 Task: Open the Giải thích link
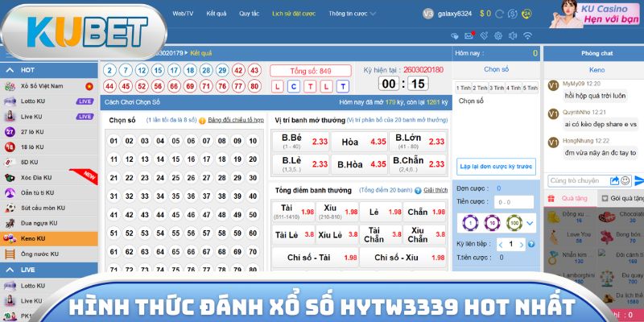click(436, 191)
